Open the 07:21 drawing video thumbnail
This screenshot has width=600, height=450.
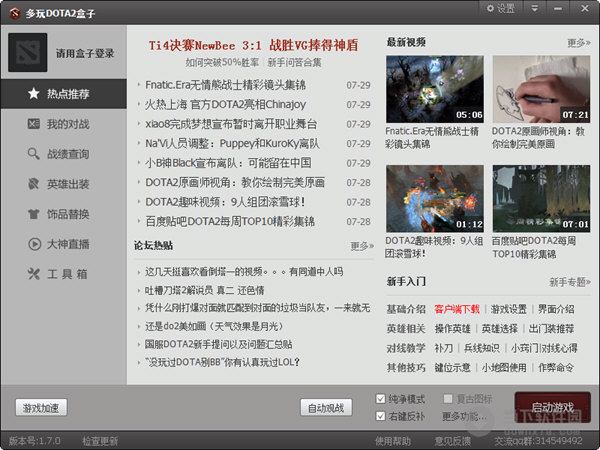[x=541, y=89]
